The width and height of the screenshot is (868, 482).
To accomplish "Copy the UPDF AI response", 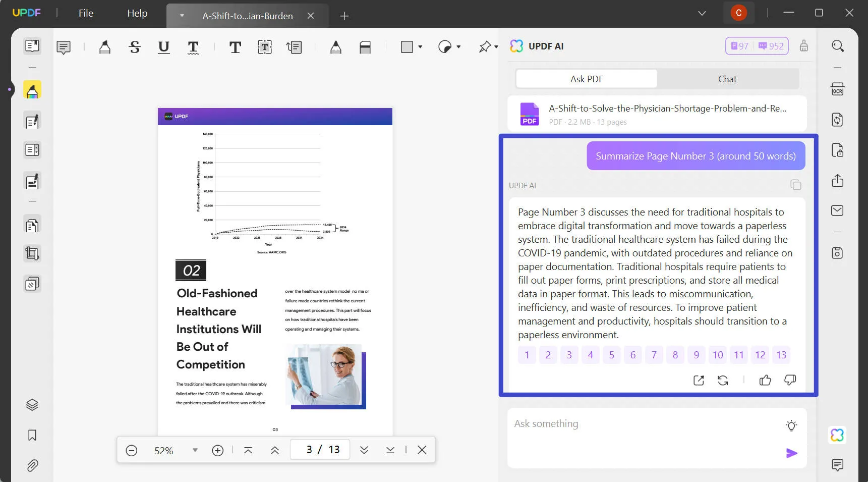I will pos(796,185).
